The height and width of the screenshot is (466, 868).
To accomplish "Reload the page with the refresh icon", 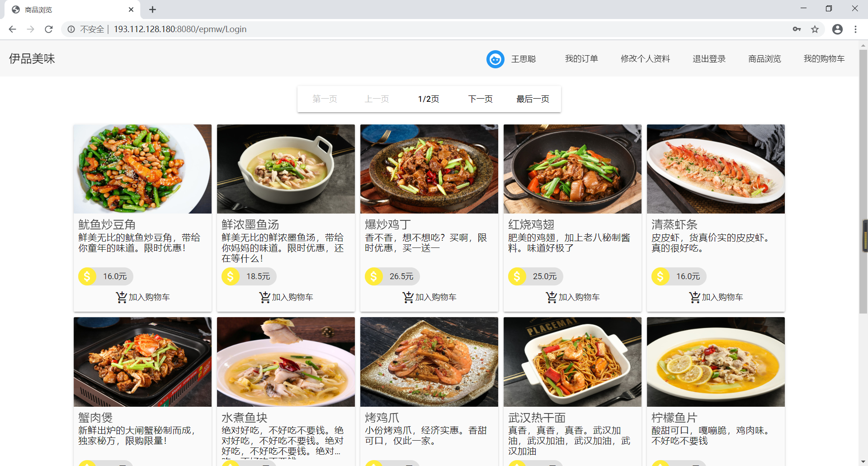I will [x=49, y=29].
